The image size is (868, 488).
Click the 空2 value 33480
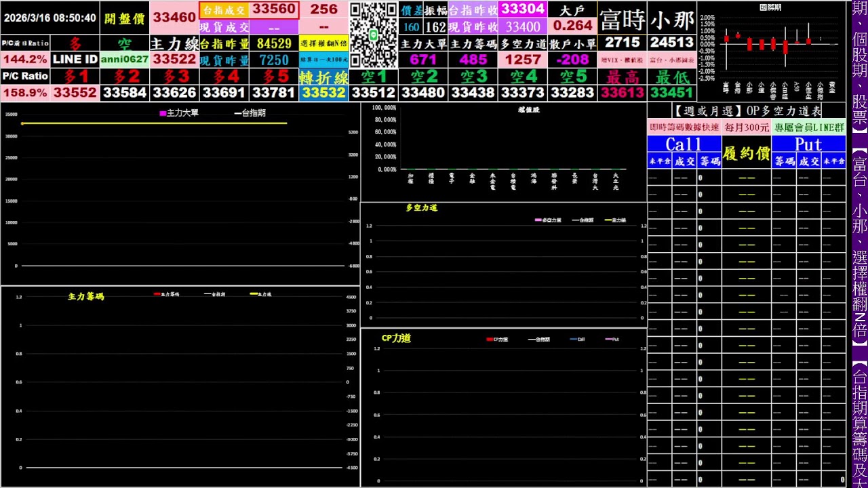423,93
